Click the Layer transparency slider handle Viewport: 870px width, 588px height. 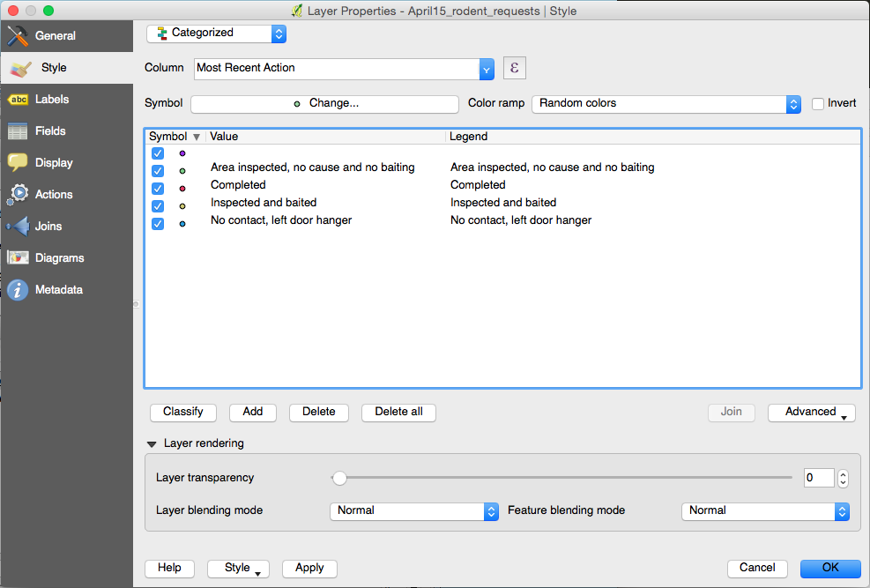point(339,478)
